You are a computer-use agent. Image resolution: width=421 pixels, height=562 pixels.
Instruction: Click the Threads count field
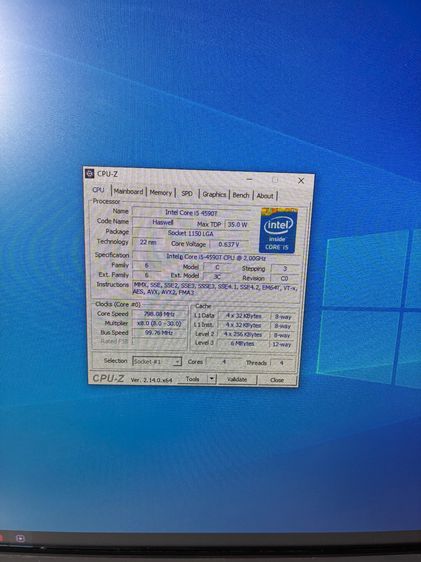pos(282,363)
